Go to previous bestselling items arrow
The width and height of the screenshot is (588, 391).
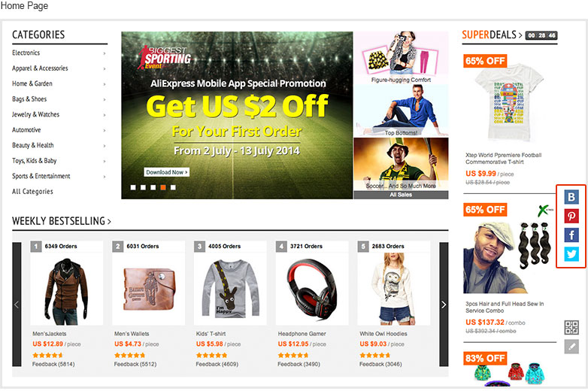click(x=17, y=304)
